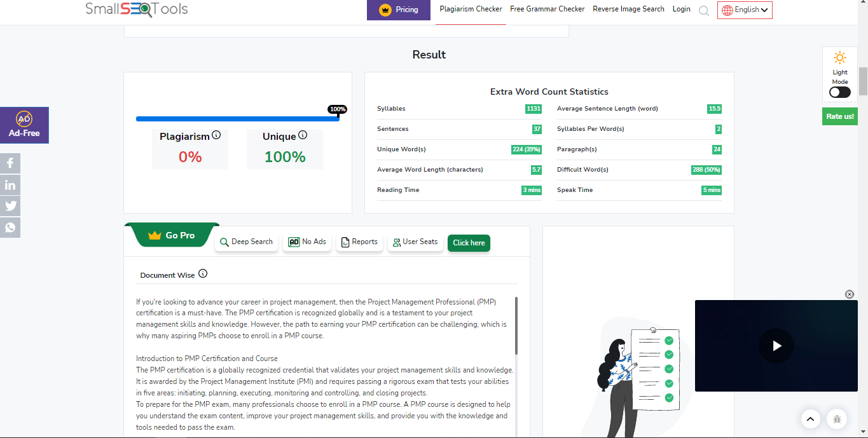The width and height of the screenshot is (868, 438).
Task: Click the info icon beside Unique
Action: pyautogui.click(x=303, y=135)
